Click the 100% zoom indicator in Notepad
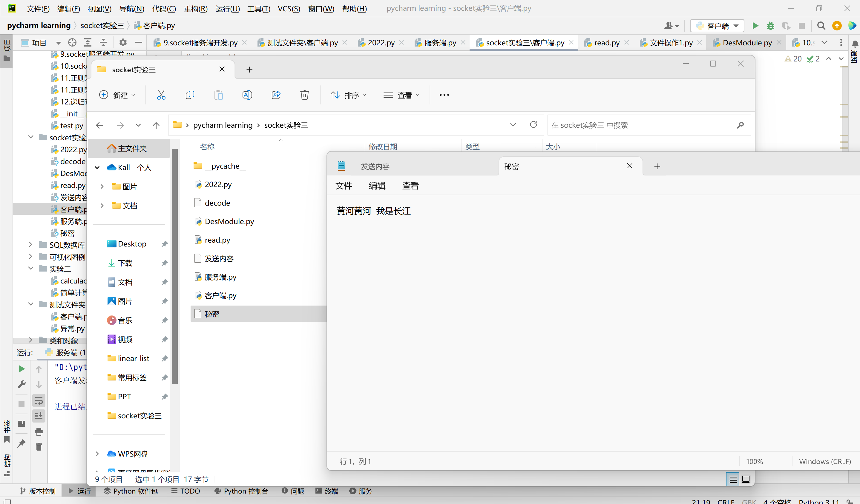 pos(755,461)
